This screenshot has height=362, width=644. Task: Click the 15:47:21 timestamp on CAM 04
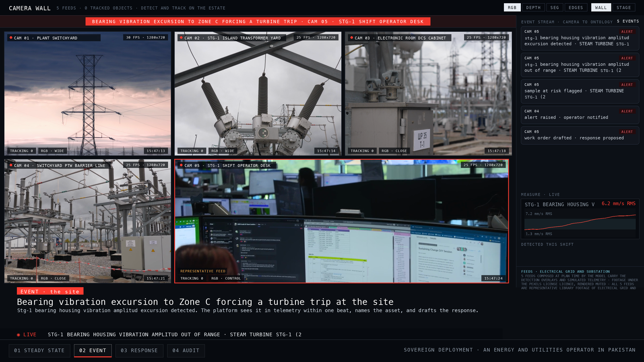[x=156, y=278]
